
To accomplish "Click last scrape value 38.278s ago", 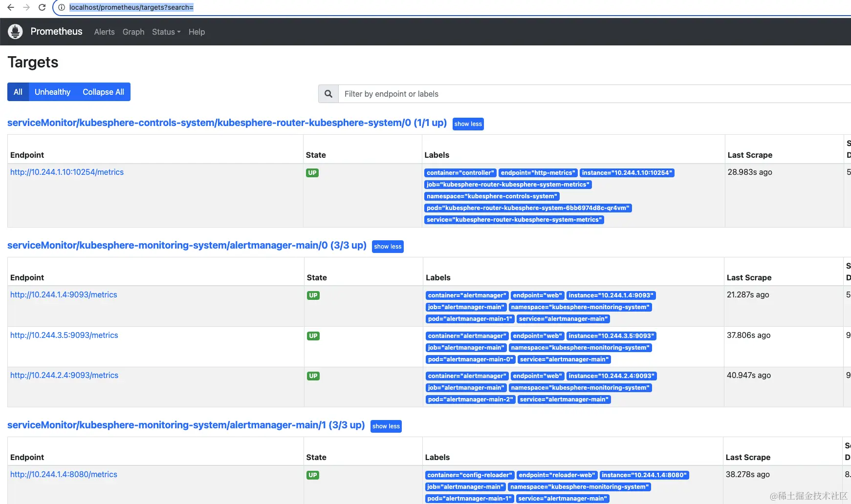I will coord(748,474).
